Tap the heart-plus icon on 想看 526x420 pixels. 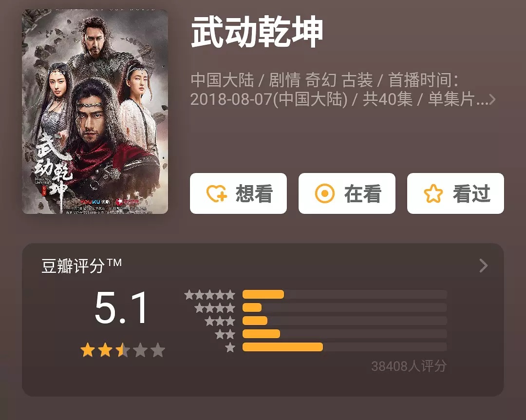click(217, 194)
